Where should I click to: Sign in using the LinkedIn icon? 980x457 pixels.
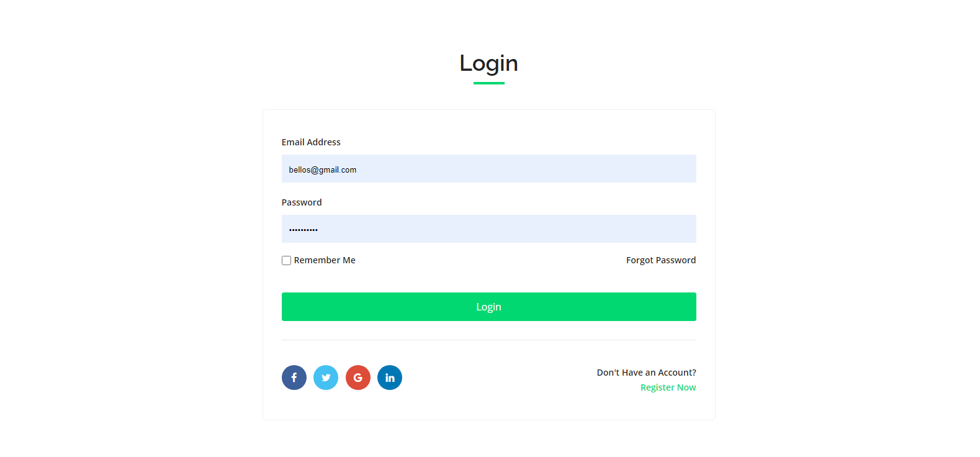point(390,378)
